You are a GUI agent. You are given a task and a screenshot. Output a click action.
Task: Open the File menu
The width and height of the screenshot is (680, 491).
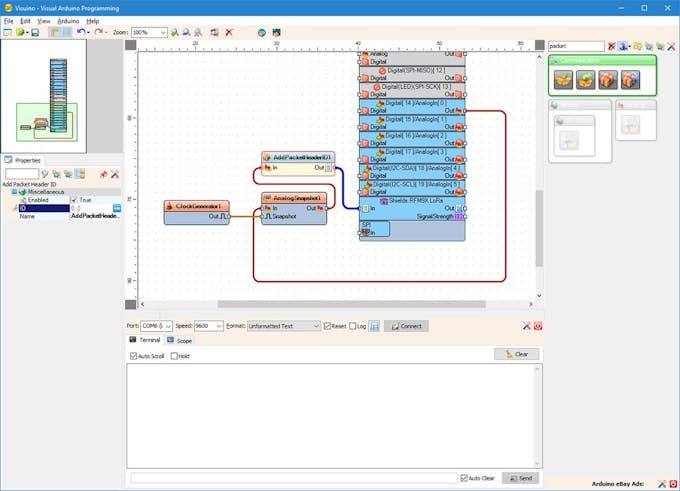click(x=8, y=21)
